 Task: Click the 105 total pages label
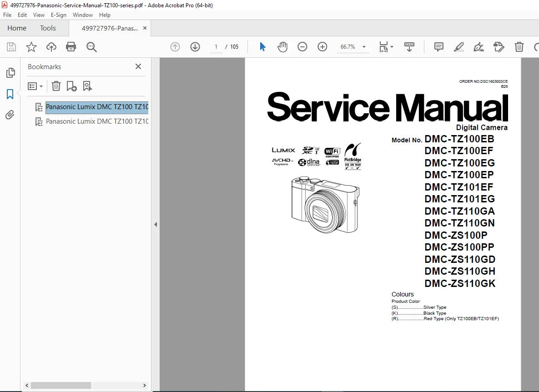tap(234, 47)
